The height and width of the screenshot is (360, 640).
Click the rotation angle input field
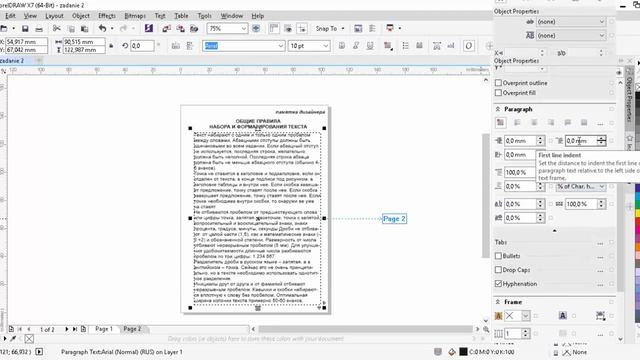pos(142,46)
